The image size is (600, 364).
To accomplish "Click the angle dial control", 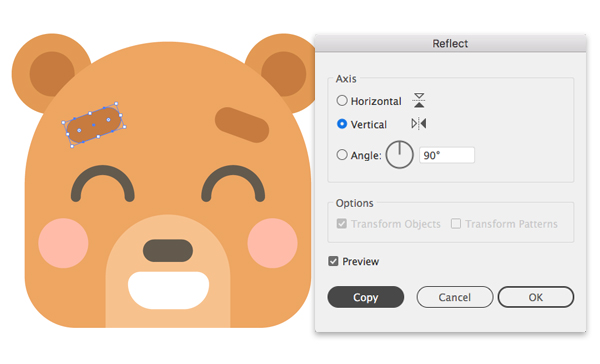I will point(399,155).
